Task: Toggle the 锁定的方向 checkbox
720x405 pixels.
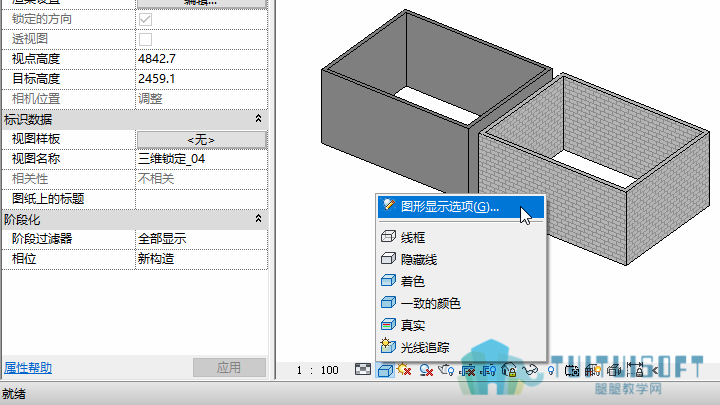Action: click(x=146, y=19)
